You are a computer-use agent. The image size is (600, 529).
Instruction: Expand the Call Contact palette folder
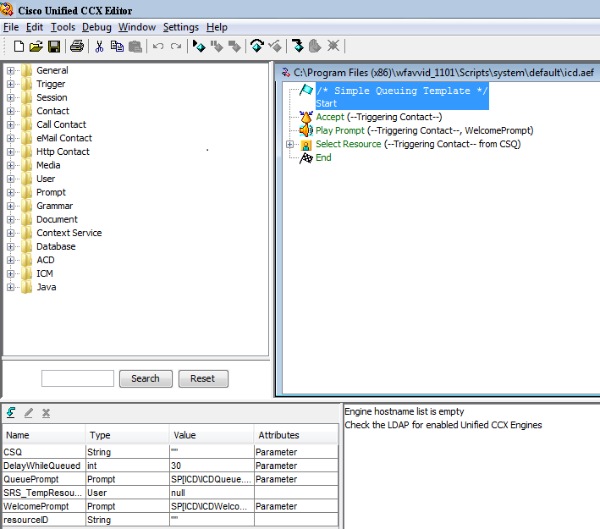tap(10, 125)
